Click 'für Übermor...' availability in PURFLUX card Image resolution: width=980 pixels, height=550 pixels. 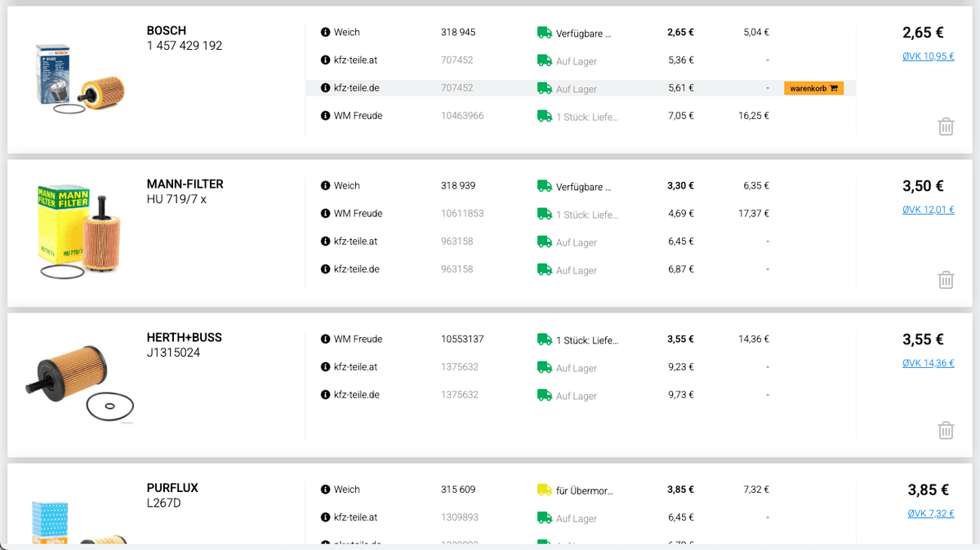coord(585,491)
